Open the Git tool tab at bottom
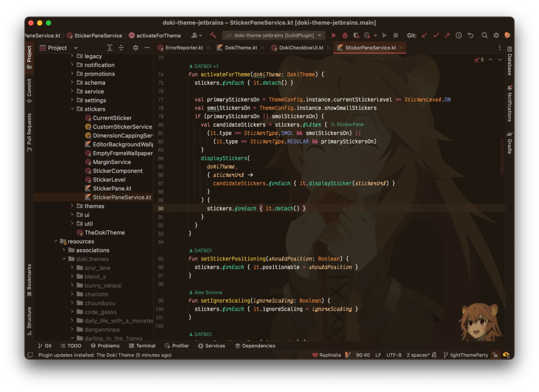The width and height of the screenshot is (539, 392). (45, 346)
